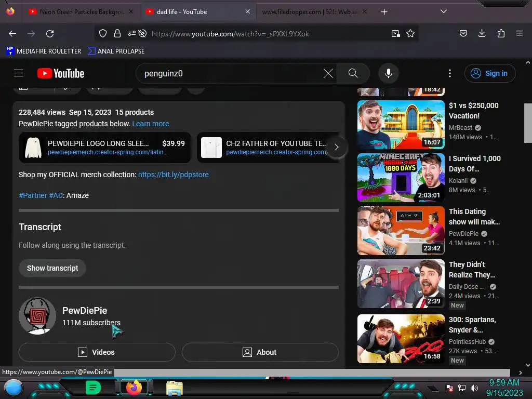The width and height of the screenshot is (532, 399).
Task: Open the Learn more link
Action: tap(150, 124)
